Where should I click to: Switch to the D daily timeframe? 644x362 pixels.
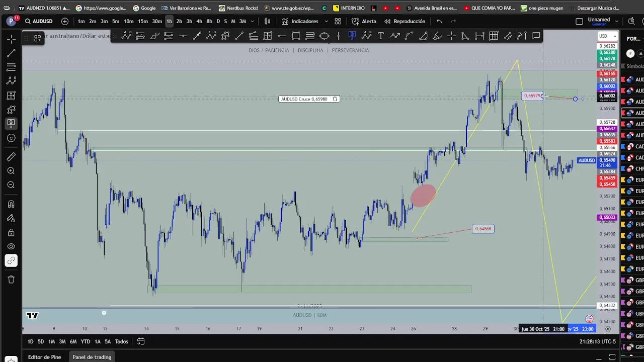[x=218, y=21]
